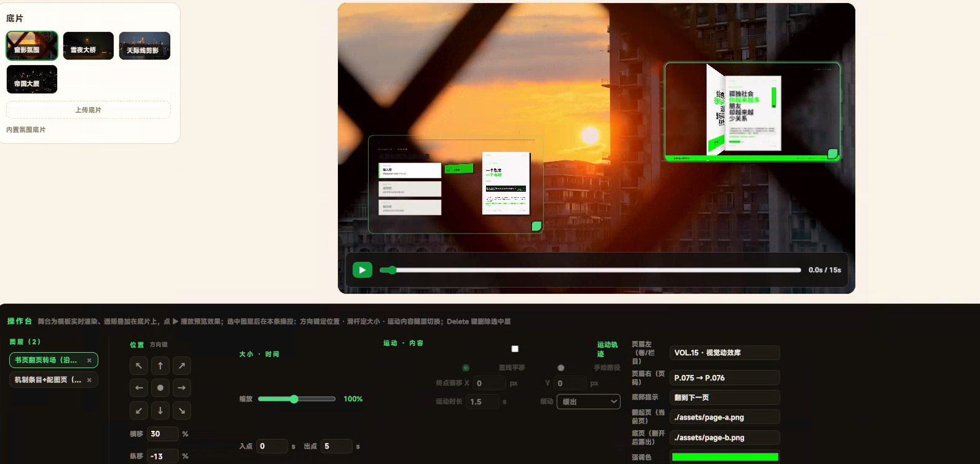Nudge position with the right arrow
The height and width of the screenshot is (464, 980).
pyautogui.click(x=182, y=388)
